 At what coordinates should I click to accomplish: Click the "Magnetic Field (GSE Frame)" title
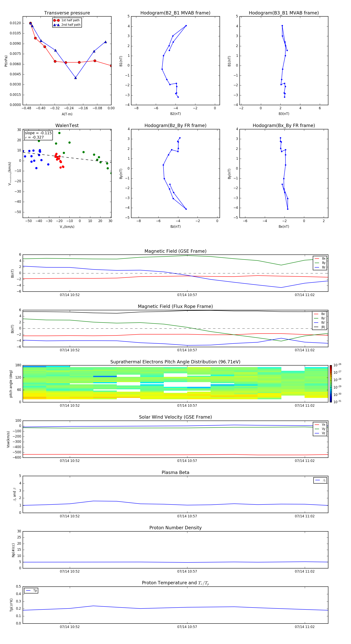(x=175, y=251)
